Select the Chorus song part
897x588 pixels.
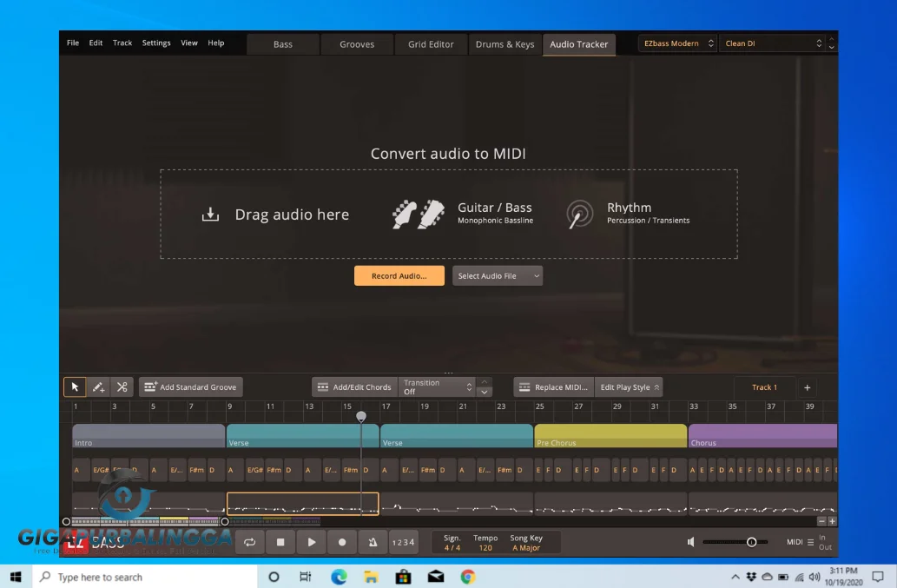click(762, 436)
